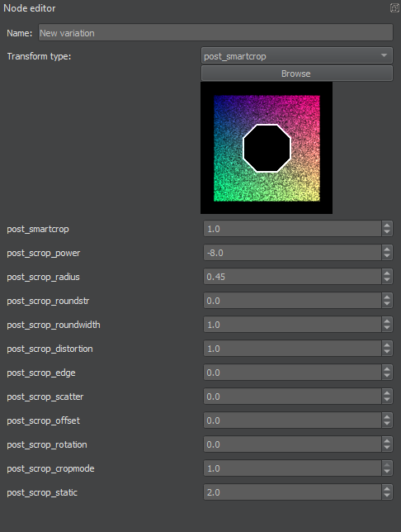The image size is (401, 532).
Task: Click the Browse button
Action: point(297,74)
